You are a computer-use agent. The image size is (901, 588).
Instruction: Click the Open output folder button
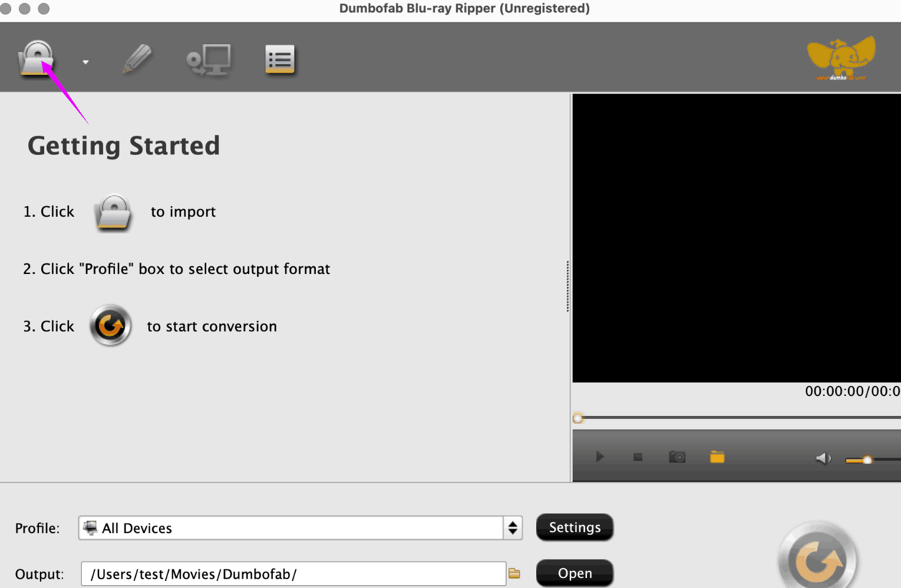[x=575, y=573]
